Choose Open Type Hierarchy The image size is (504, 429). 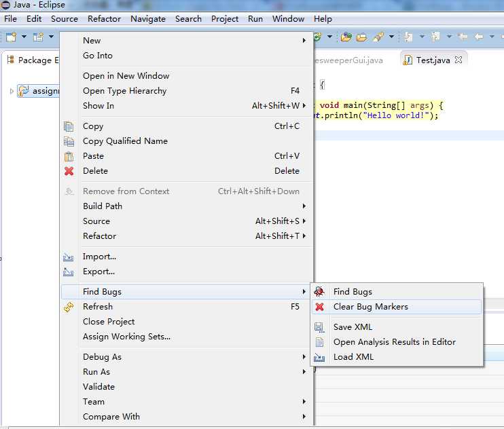[x=125, y=91]
